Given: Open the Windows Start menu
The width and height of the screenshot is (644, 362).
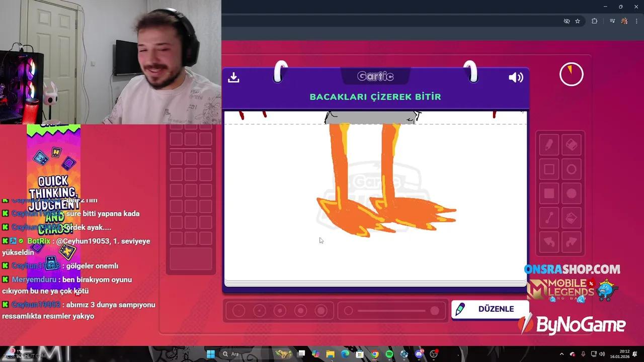Looking at the screenshot, I should coord(211,353).
